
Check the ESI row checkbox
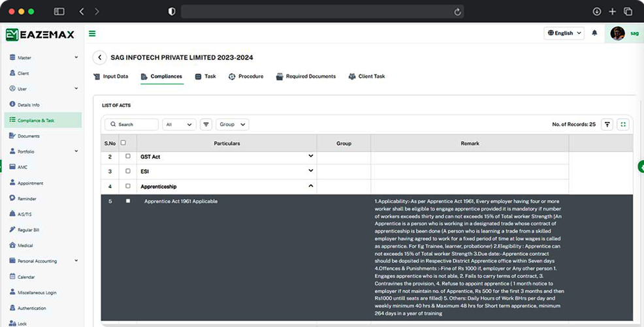click(x=128, y=171)
